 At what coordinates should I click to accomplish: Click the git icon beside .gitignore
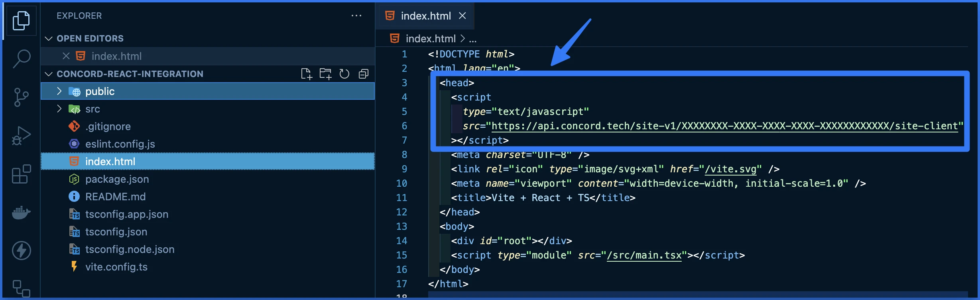(74, 126)
